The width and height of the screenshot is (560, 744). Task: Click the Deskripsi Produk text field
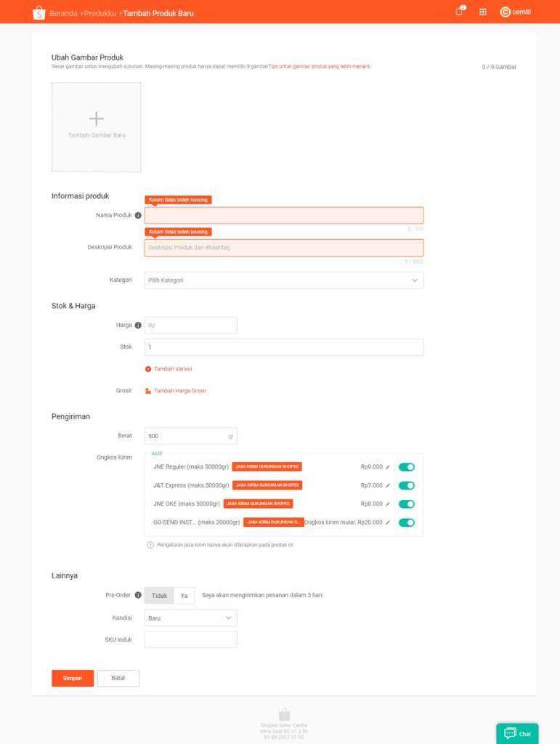(283, 248)
